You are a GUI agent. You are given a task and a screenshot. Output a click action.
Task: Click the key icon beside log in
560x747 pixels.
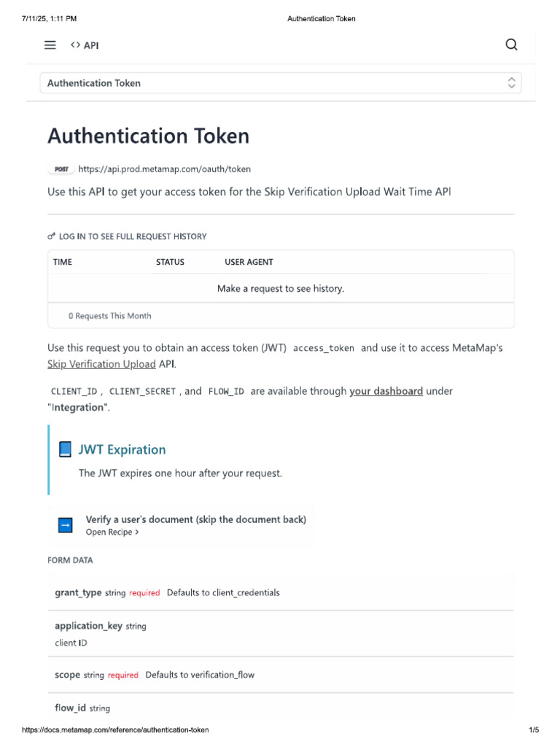(x=51, y=236)
